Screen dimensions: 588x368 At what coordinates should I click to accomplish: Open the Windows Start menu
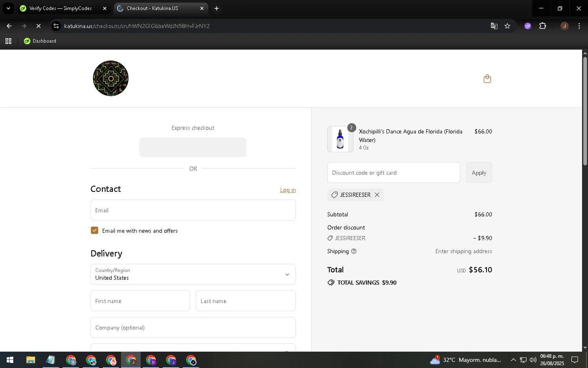10,360
